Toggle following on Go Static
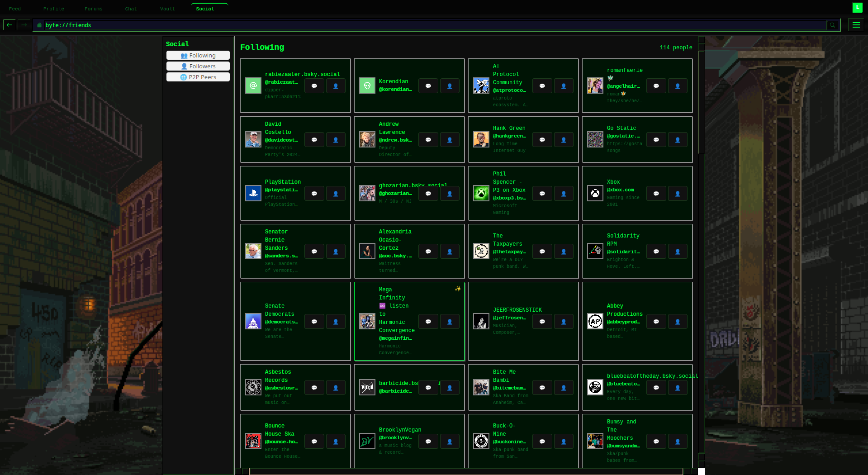868x475 pixels. pos(678,139)
